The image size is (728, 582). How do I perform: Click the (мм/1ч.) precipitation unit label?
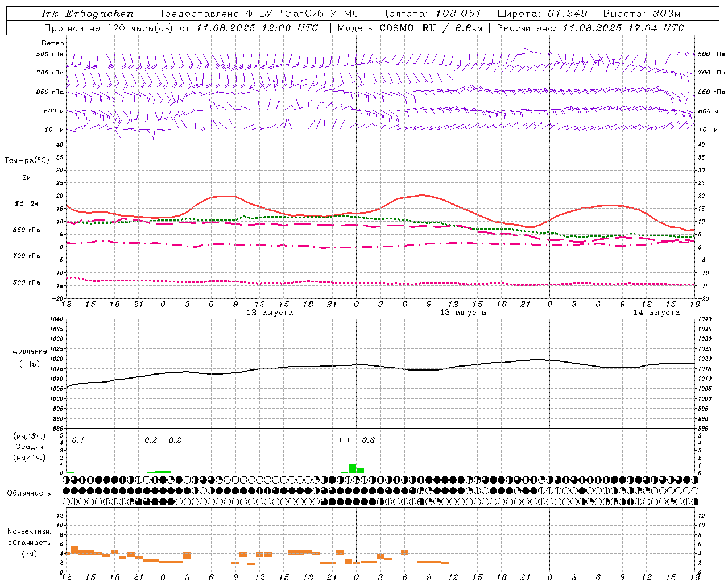[30, 458]
